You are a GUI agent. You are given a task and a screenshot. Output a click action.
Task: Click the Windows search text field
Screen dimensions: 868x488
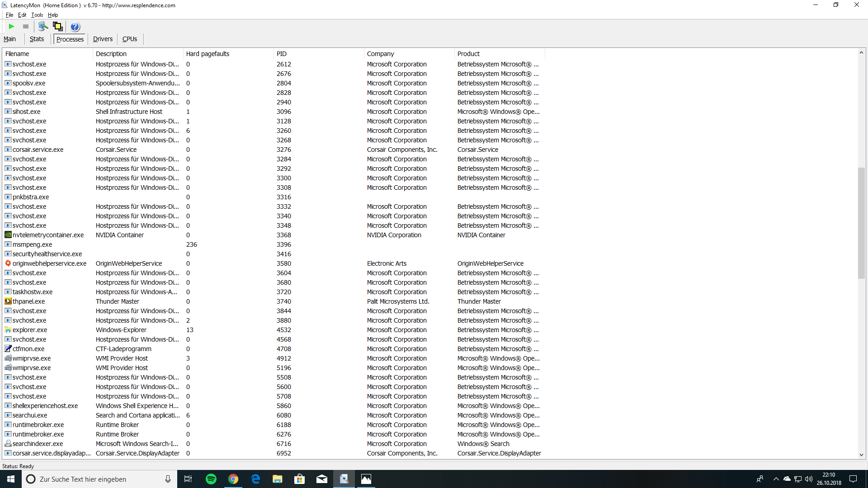[99, 479]
